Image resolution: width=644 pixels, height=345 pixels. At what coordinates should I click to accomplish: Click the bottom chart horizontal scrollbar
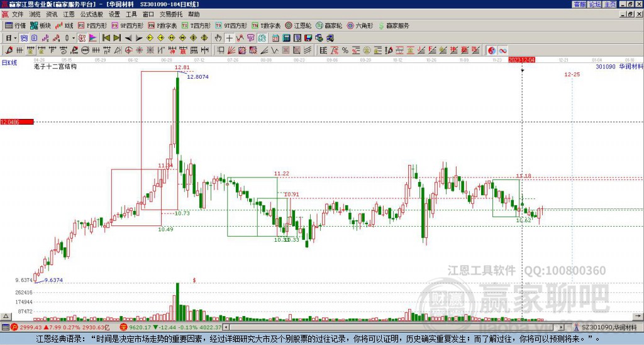394,327
